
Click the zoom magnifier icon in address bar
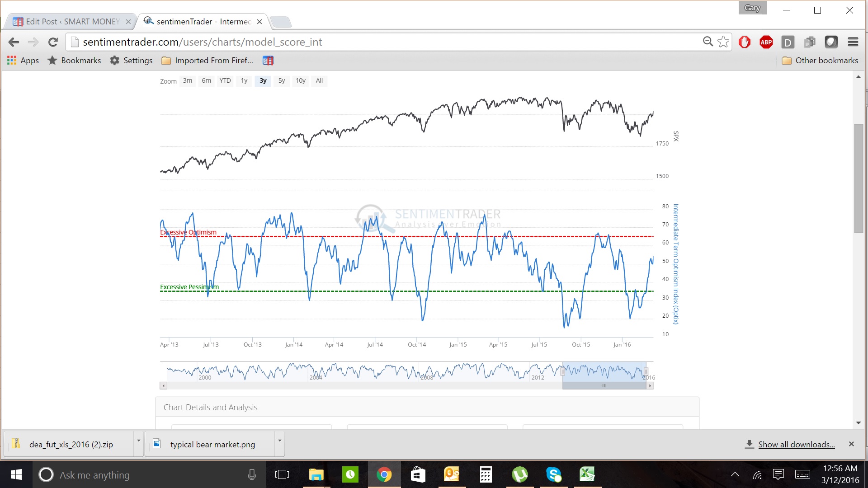(708, 42)
